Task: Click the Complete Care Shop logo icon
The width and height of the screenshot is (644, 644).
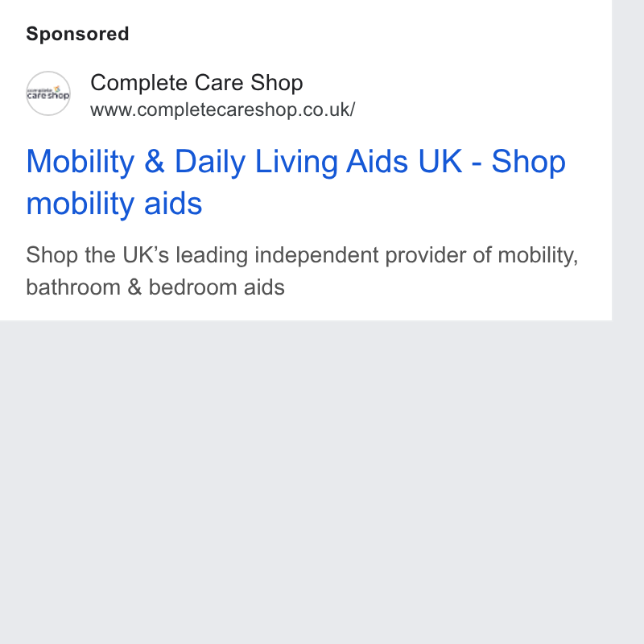Action: coord(48,93)
